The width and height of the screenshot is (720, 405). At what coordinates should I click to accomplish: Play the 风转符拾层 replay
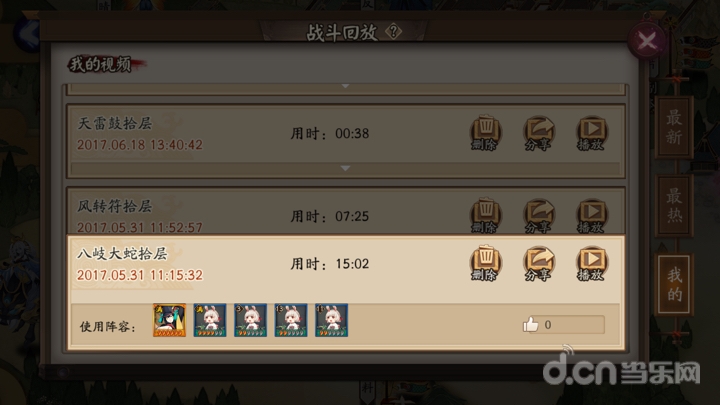pos(592,215)
